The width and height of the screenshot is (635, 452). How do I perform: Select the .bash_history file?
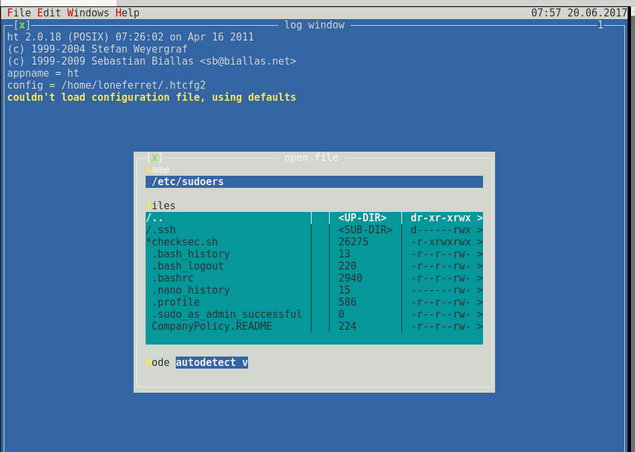[227, 254]
